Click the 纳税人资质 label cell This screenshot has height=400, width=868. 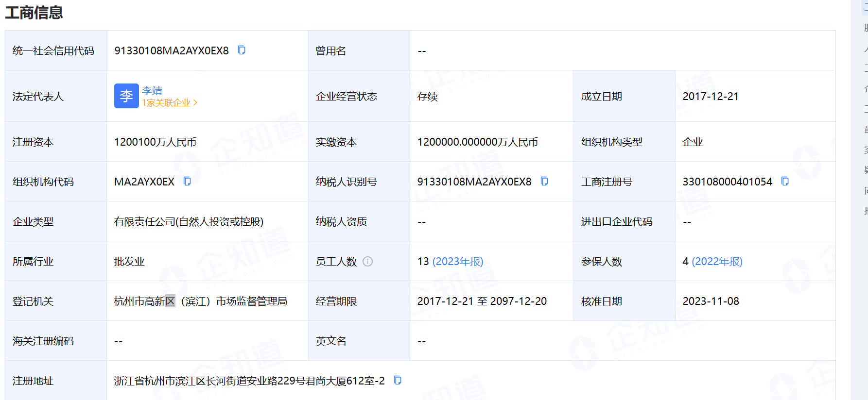[x=359, y=221]
